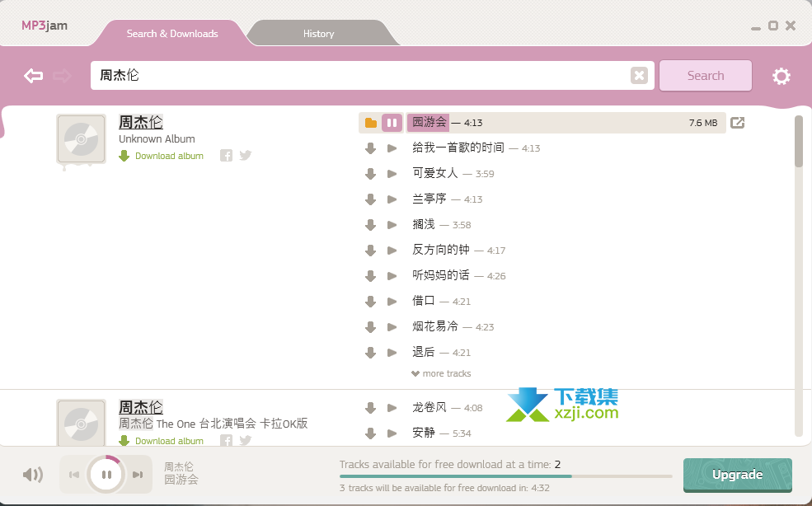Share The One album on Facebook
Image resolution: width=812 pixels, height=506 pixels.
click(227, 440)
